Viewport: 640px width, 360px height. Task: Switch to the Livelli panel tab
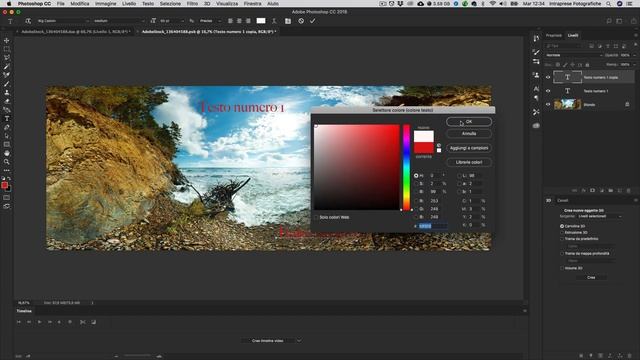point(573,36)
